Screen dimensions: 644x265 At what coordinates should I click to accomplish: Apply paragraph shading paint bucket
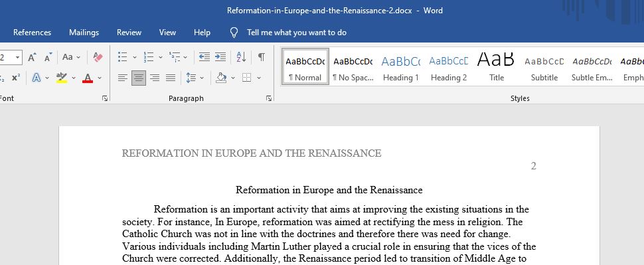coord(221,78)
